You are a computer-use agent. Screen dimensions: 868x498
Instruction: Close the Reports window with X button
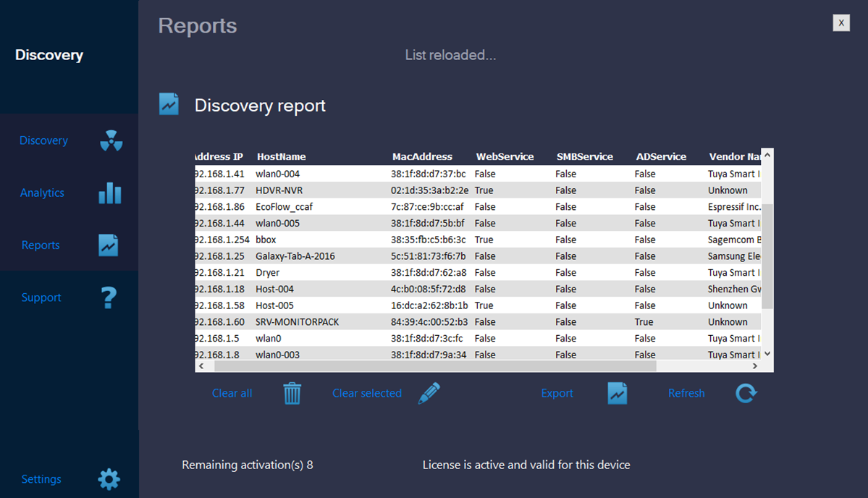841,22
